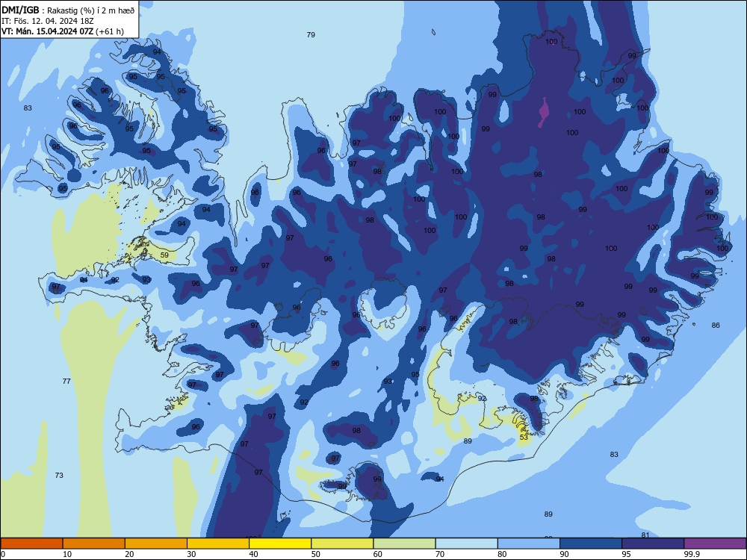Select the light blue 80–90 legend swatch
Screen dimensions: 747x560
(x=529, y=544)
